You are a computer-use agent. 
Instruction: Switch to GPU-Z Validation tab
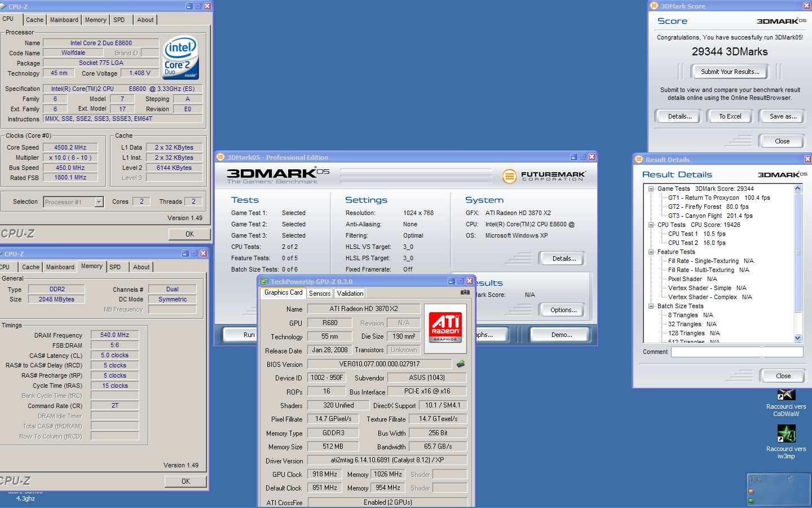click(350, 294)
